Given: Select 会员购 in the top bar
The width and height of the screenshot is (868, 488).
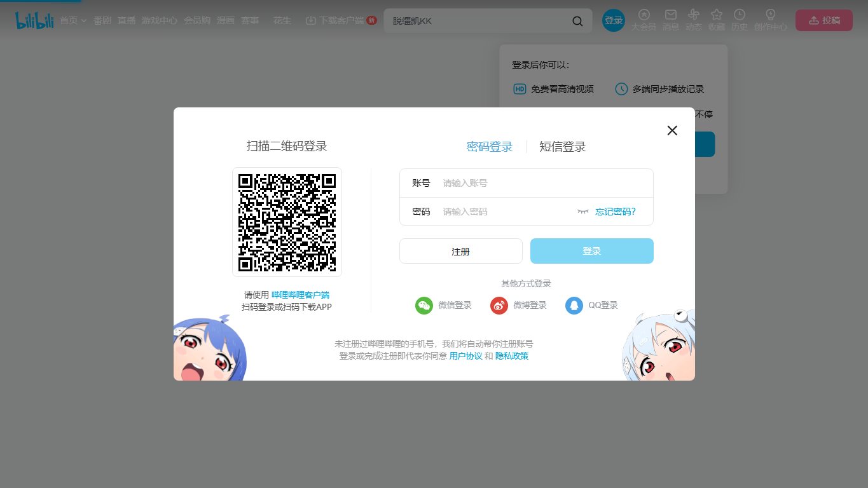Looking at the screenshot, I should tap(197, 20).
